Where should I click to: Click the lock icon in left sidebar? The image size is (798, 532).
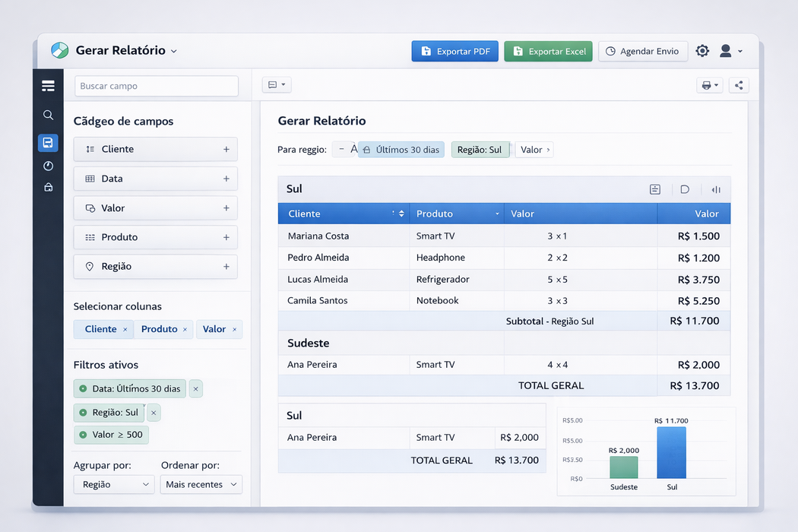[48, 187]
